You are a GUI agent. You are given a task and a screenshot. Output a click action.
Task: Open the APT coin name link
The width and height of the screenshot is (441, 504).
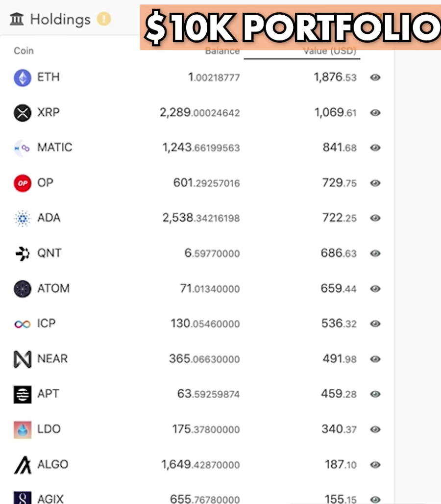[48, 394]
